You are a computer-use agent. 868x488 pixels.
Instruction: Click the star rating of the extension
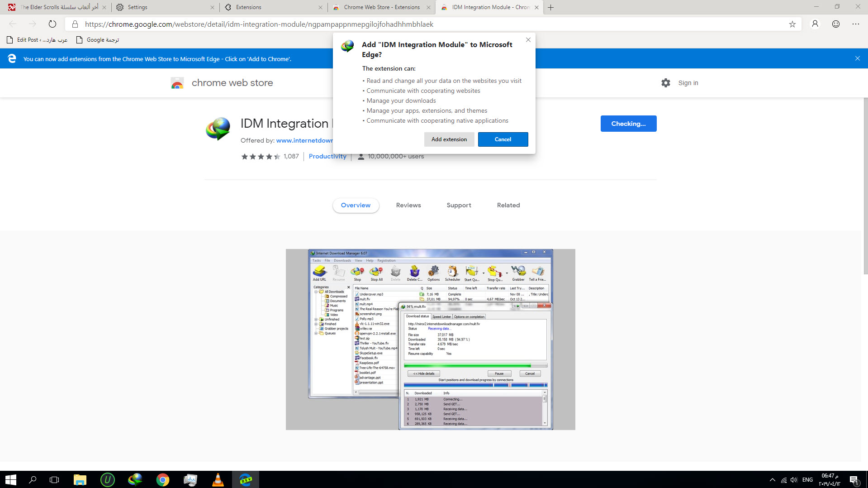[261, 157]
